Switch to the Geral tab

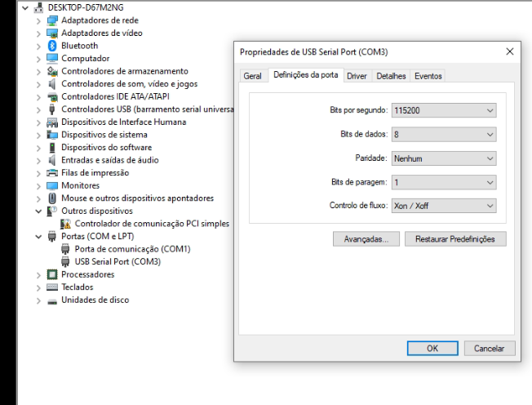point(253,76)
